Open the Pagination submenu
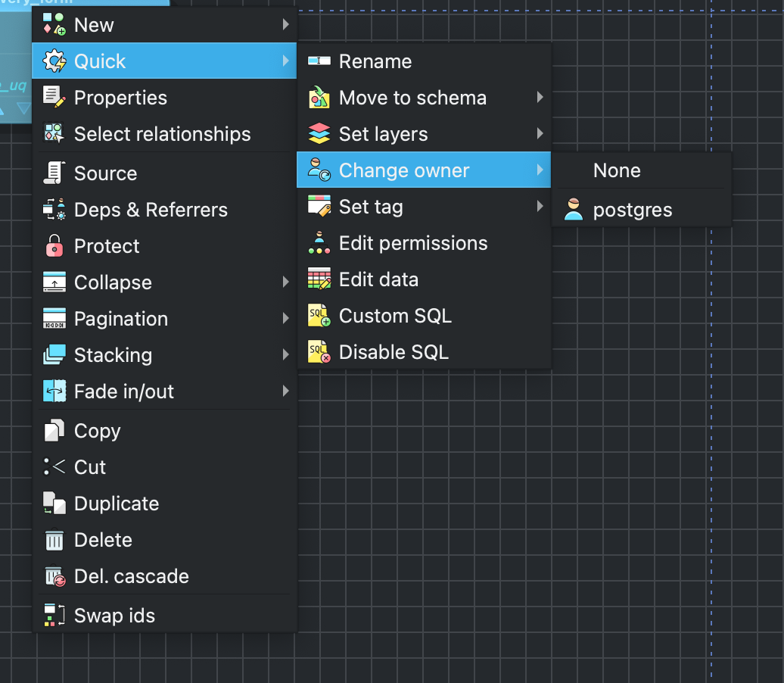Image resolution: width=784 pixels, height=683 pixels. coord(121,319)
